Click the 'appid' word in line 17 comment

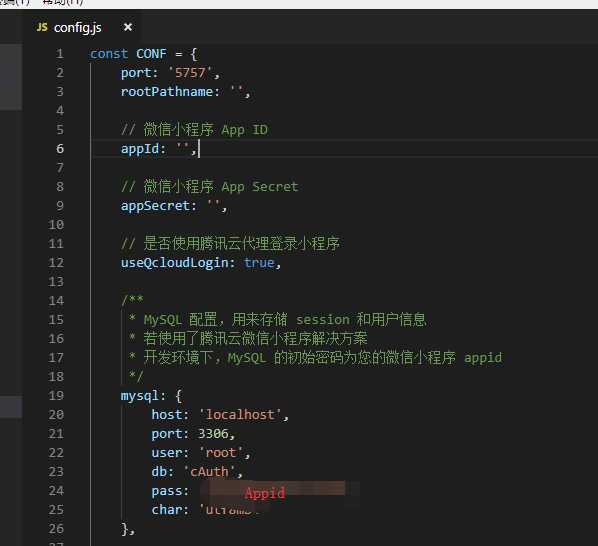tap(483, 358)
